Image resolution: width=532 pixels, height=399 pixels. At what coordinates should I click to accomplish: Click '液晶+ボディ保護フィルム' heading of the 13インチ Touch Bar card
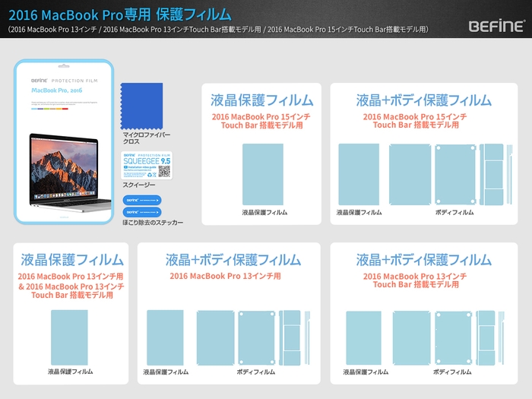[424, 260]
